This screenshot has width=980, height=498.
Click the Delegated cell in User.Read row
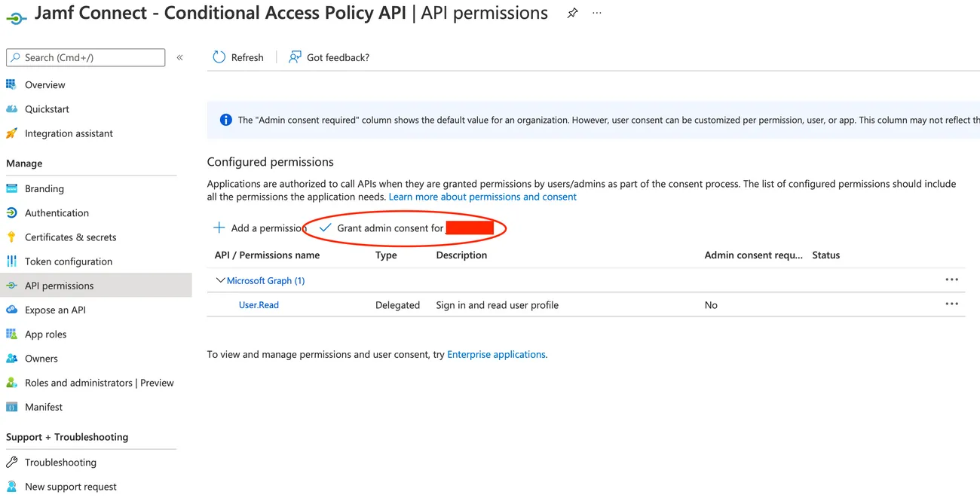(x=397, y=305)
